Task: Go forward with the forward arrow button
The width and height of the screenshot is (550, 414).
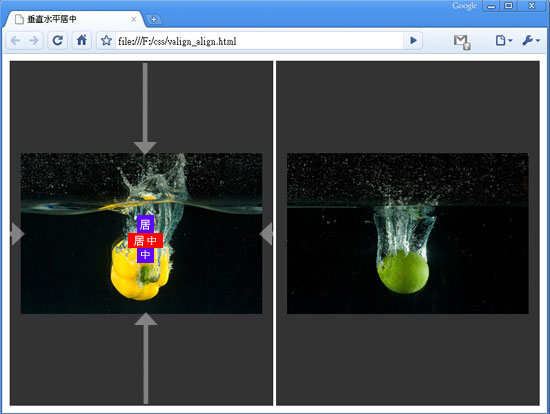Action: point(34,41)
